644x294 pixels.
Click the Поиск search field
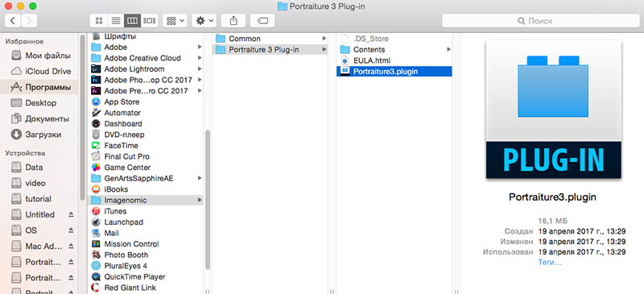tap(540, 21)
